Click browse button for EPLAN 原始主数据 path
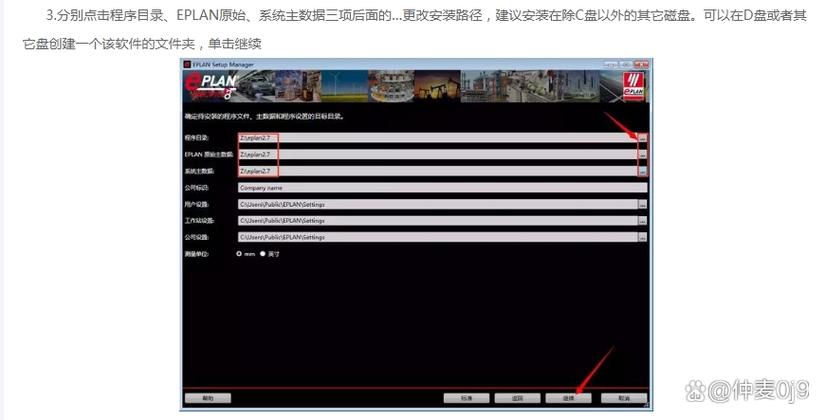 point(642,155)
